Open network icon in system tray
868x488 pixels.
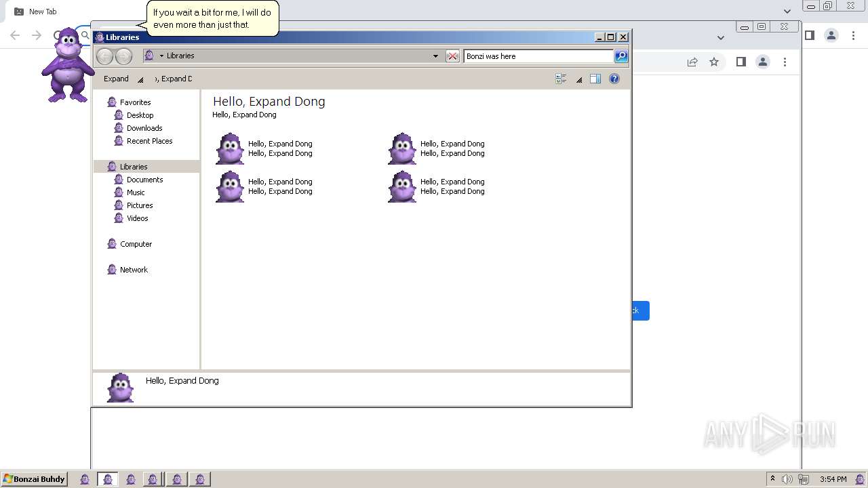click(x=804, y=479)
